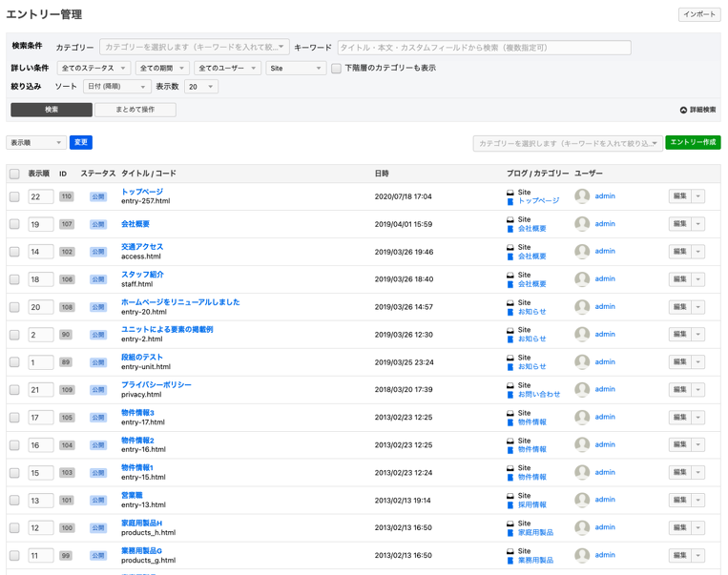Select the 検索 tab button
This screenshot has width=728, height=575.
52,110
